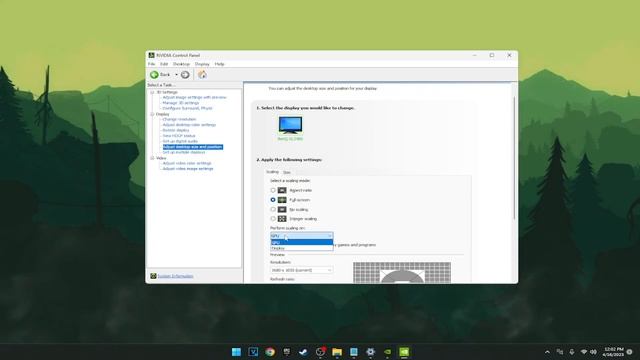The image size is (640, 360).
Task: Click the NVIDIA Control Panel title icon
Action: coord(151,55)
